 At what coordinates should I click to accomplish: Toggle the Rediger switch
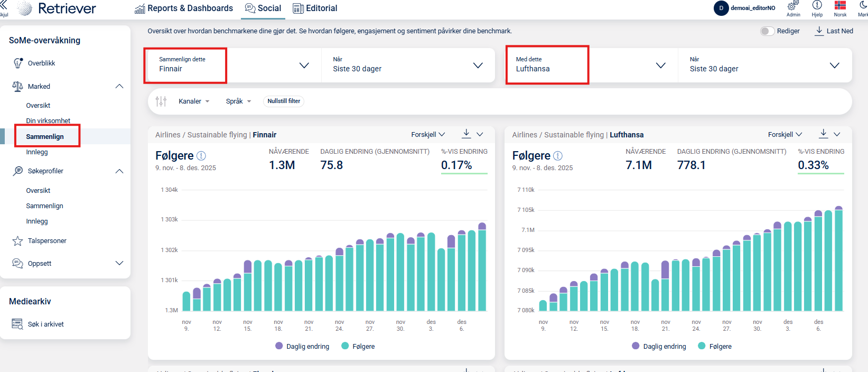pyautogui.click(x=767, y=31)
